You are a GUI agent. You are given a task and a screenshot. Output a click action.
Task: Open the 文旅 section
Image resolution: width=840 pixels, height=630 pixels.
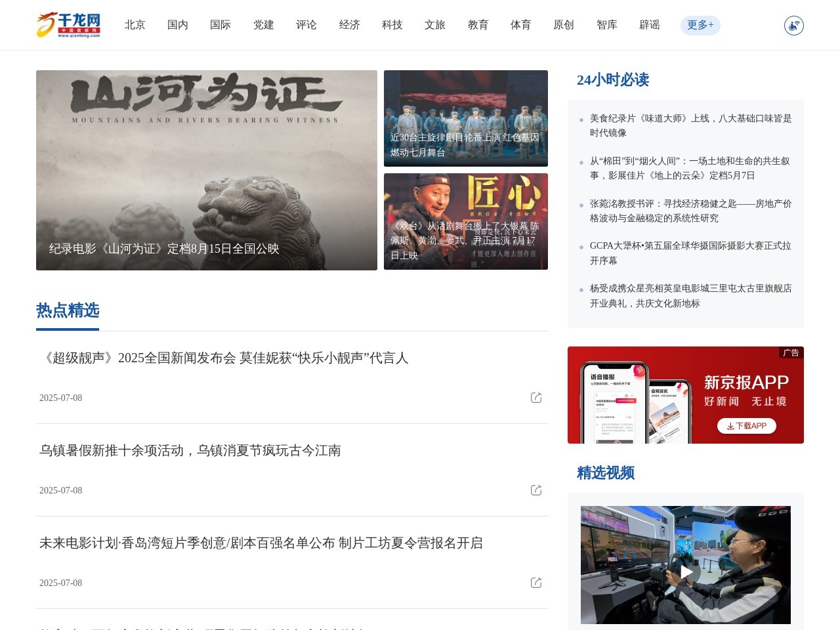pyautogui.click(x=434, y=25)
